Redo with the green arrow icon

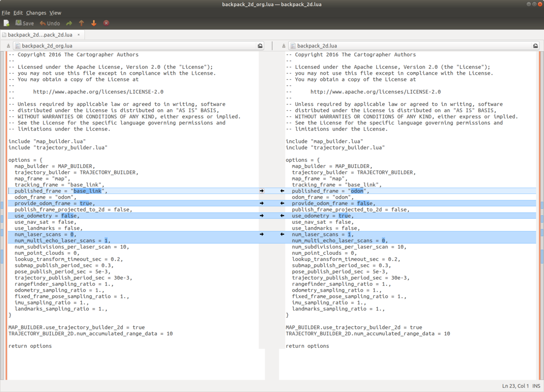(x=69, y=23)
